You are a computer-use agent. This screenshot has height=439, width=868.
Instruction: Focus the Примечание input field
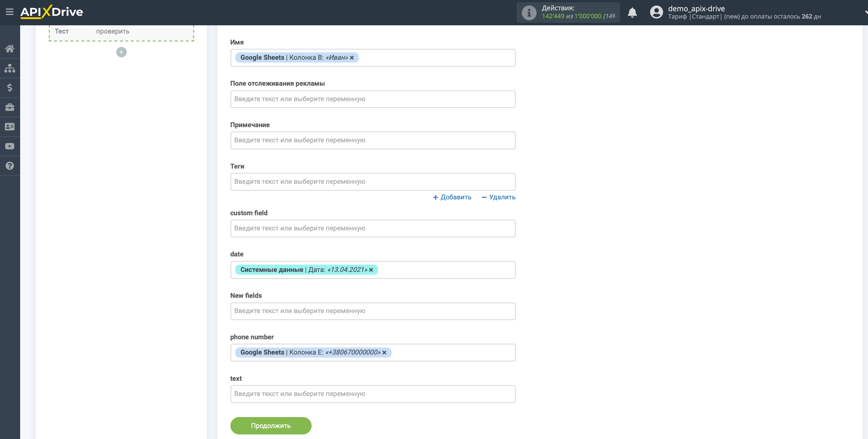click(373, 140)
